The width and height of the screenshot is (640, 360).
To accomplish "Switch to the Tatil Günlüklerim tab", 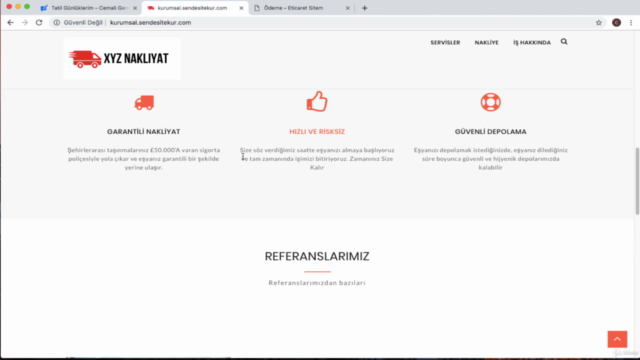I will click(x=88, y=8).
